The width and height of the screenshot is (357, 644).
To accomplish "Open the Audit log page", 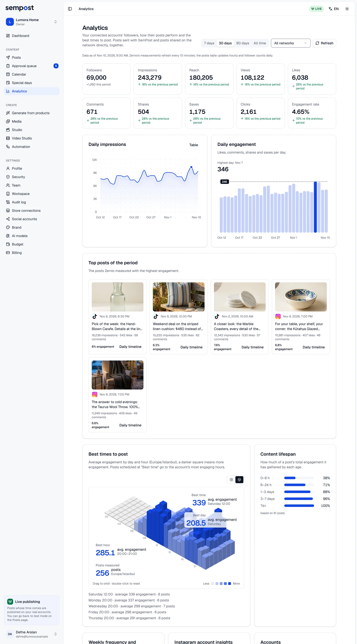I will [32, 202].
